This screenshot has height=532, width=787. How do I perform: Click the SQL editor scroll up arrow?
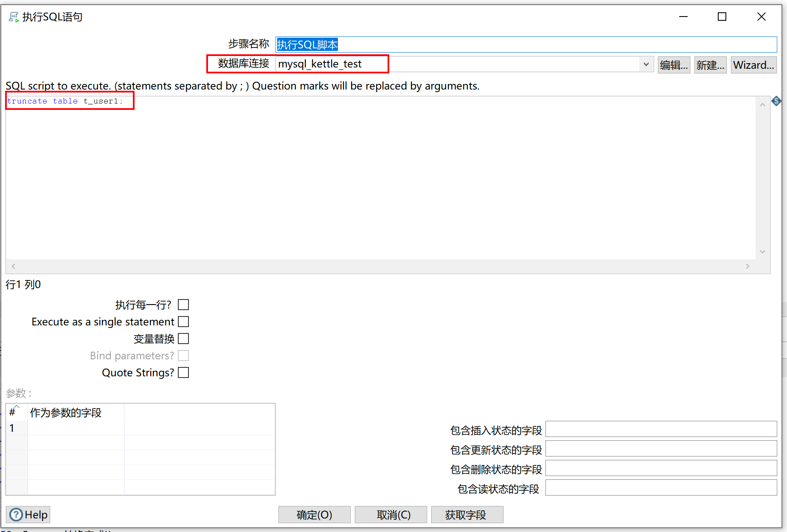[x=763, y=104]
